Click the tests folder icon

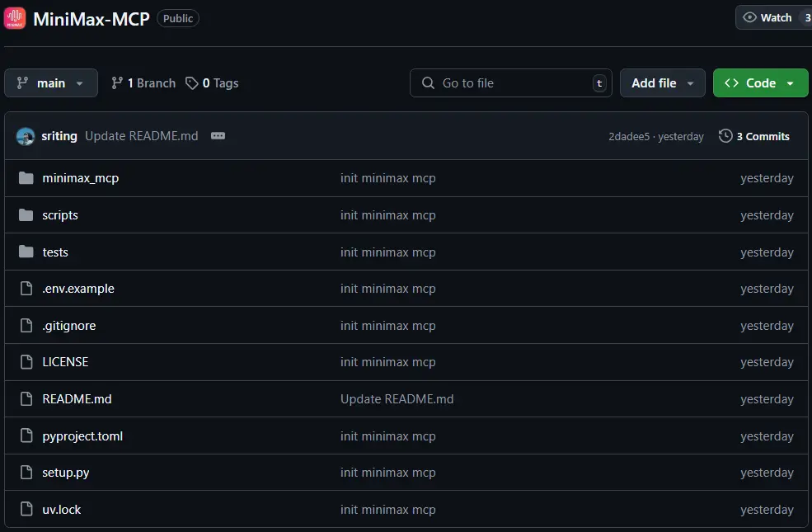(x=26, y=252)
